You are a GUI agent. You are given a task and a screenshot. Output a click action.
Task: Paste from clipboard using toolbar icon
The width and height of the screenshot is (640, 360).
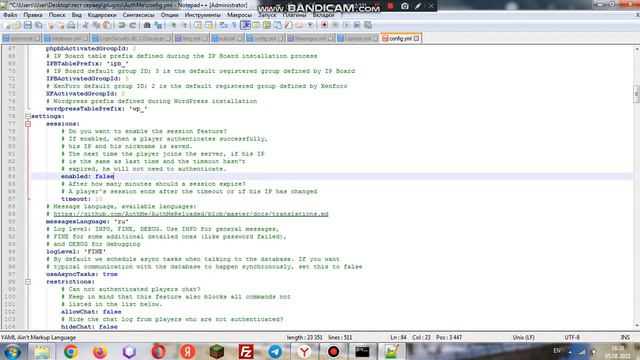[x=107, y=25]
